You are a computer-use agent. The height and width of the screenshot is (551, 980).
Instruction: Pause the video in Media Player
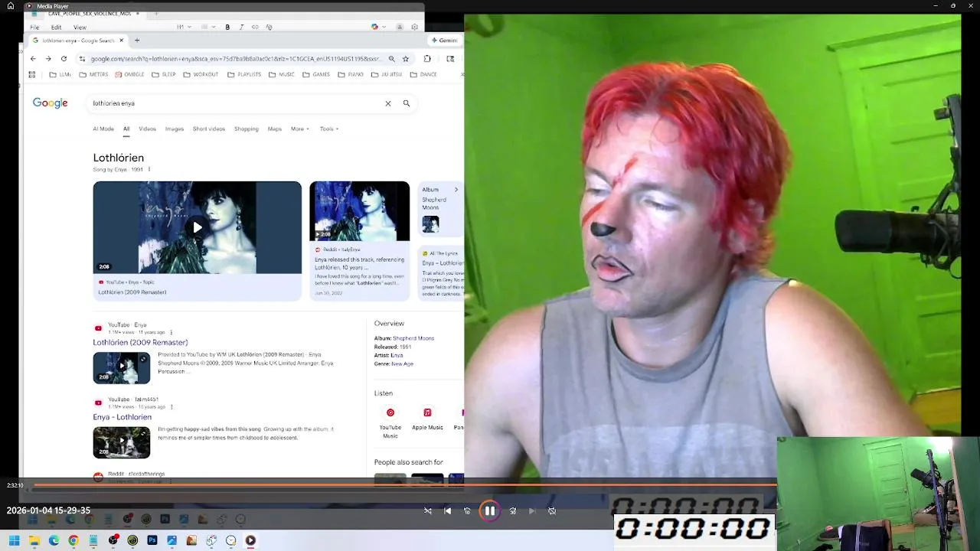coord(490,510)
